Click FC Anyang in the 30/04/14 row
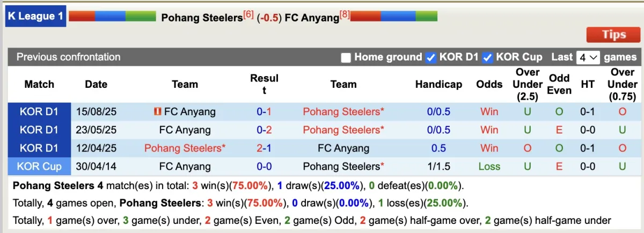 pyautogui.click(x=185, y=167)
